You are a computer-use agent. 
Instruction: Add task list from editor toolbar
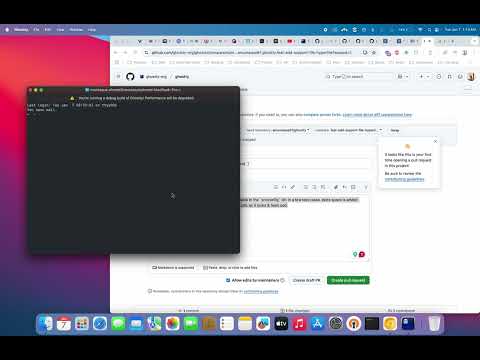[x=323, y=187]
